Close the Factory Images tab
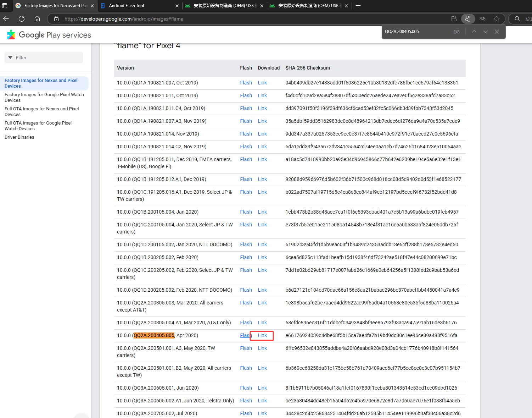 click(x=92, y=6)
